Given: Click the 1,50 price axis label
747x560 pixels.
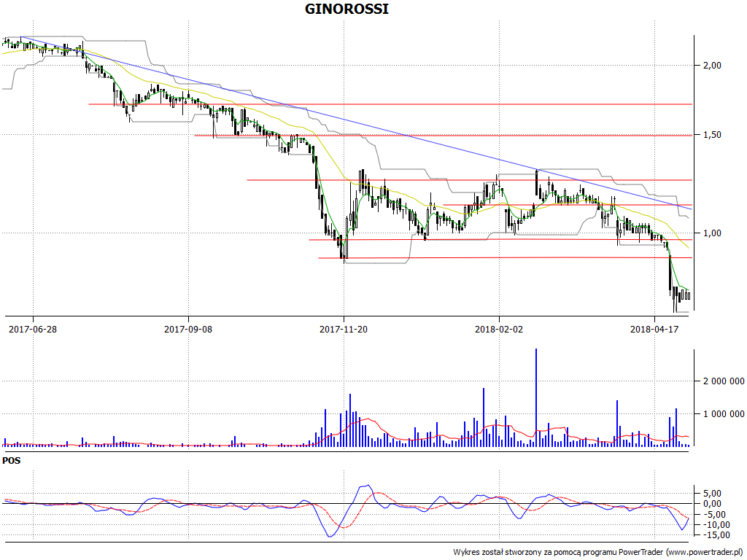Looking at the screenshot, I should click(x=712, y=135).
